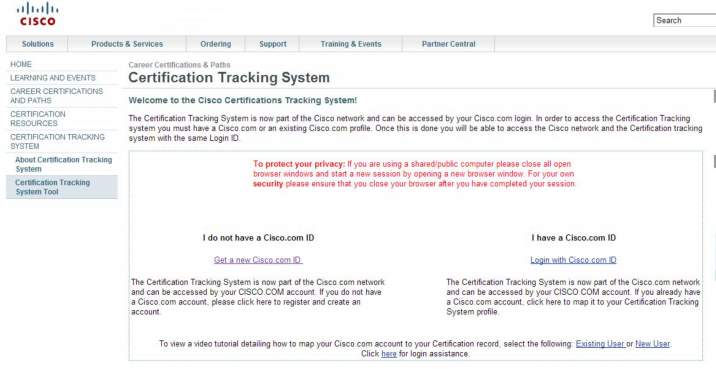Open the Existing User video tutorial link
This screenshot has width=716, height=369.
tap(600, 343)
